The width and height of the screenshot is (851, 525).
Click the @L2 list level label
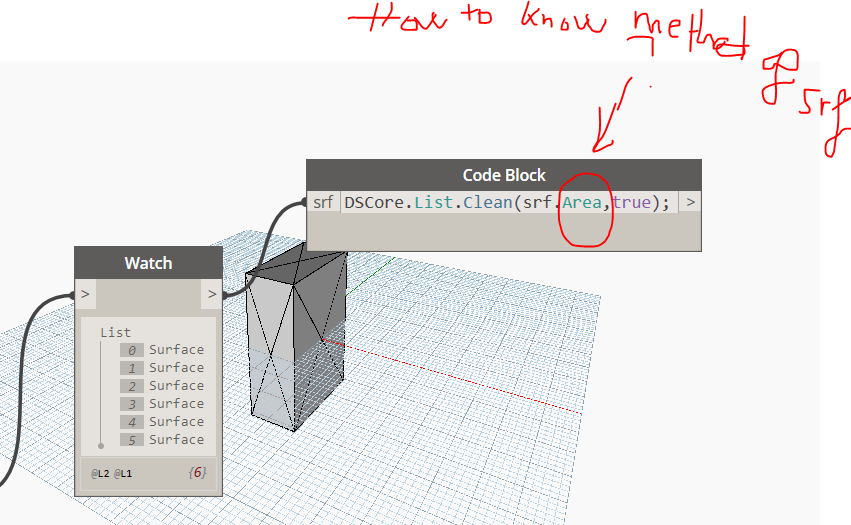point(100,473)
